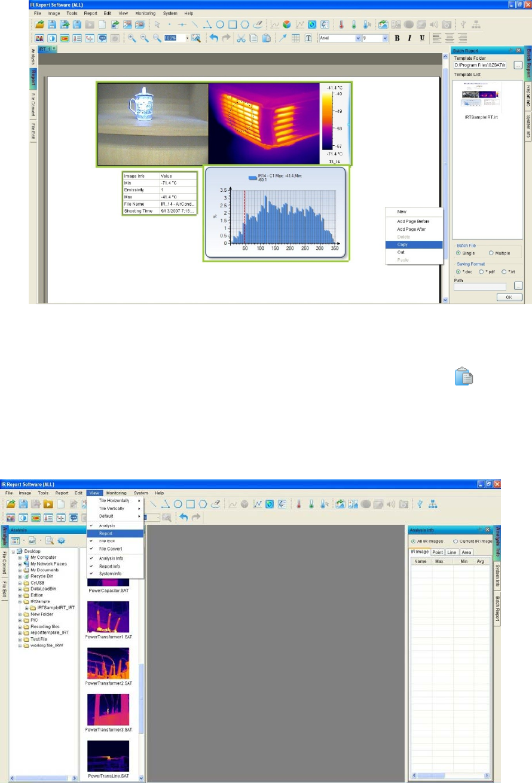Select the circle tool in the report window
Image resolution: width=532 pixels, height=783 pixels.
point(220,25)
